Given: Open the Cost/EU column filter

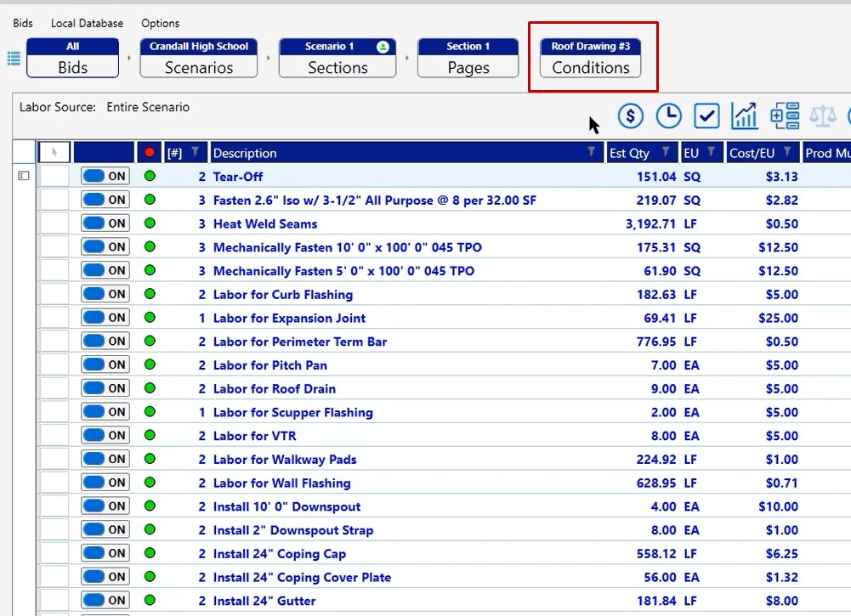Looking at the screenshot, I should click(x=788, y=152).
